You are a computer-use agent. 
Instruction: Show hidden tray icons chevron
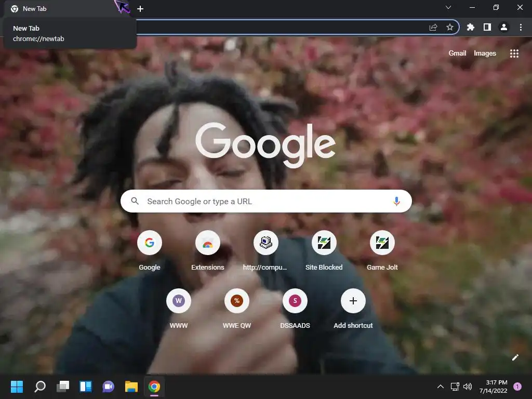point(440,387)
